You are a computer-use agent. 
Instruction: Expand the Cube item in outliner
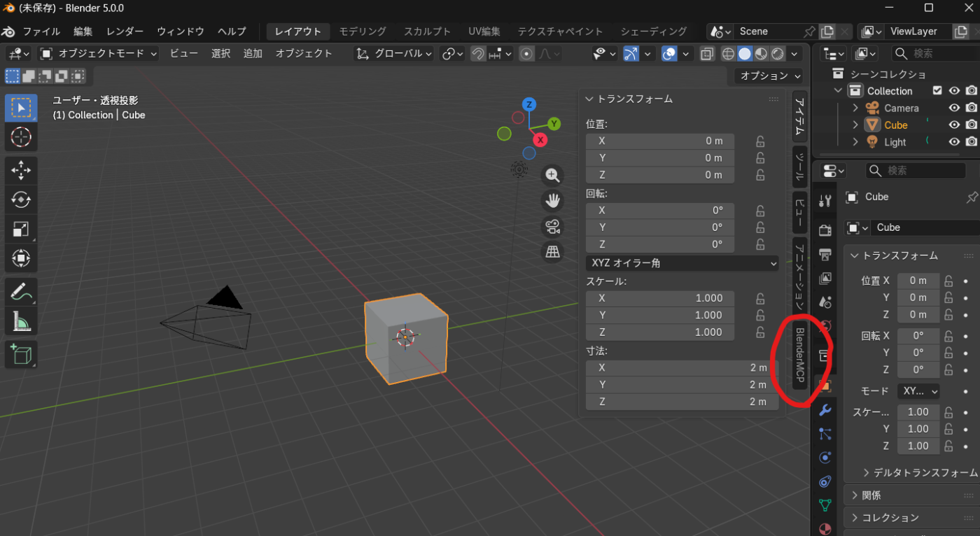point(855,125)
